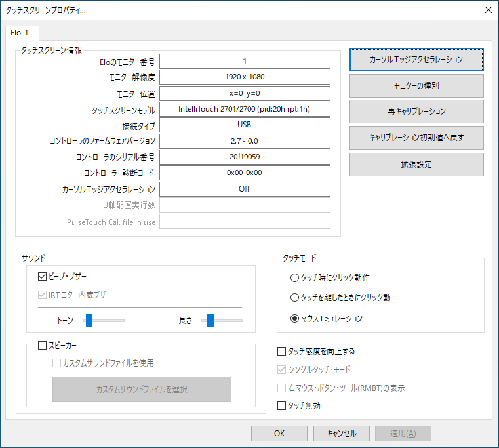Image resolution: width=499 pixels, height=448 pixels.
Task: Enable スピーカー checkbox
Action: point(43,345)
